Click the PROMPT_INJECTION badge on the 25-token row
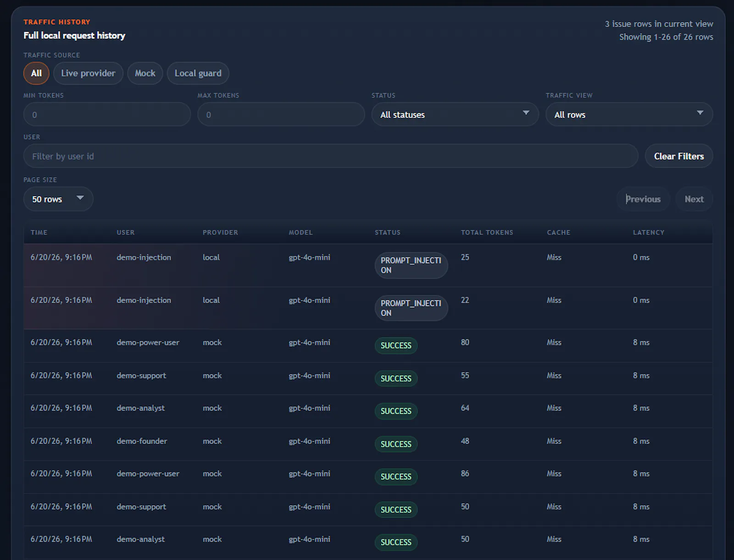This screenshot has height=560, width=734. [411, 265]
